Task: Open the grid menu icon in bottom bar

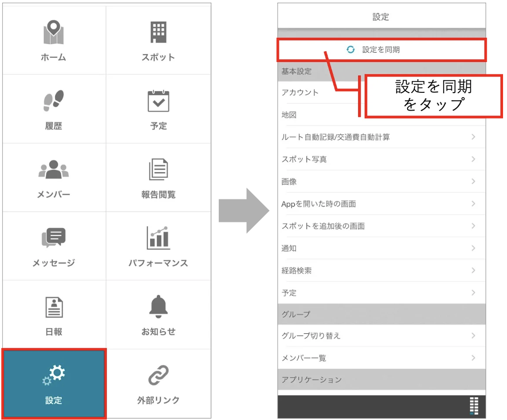Action: pyautogui.click(x=474, y=406)
